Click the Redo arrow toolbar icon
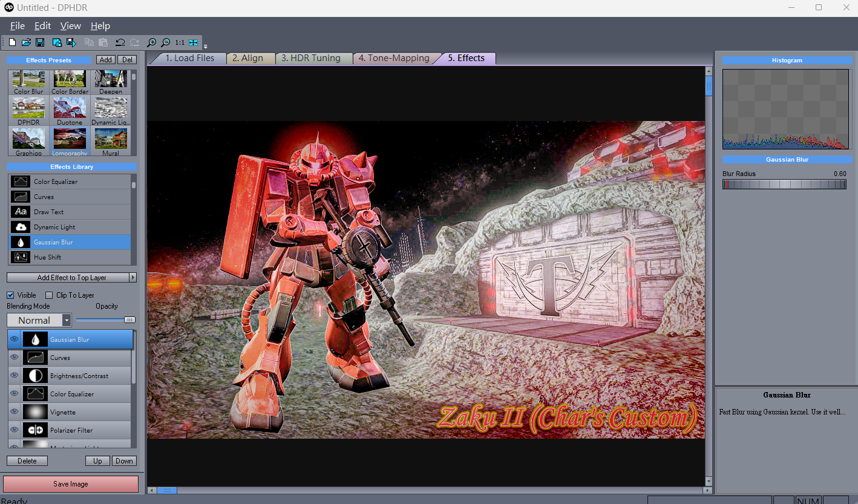This screenshot has width=858, height=504. tap(134, 42)
